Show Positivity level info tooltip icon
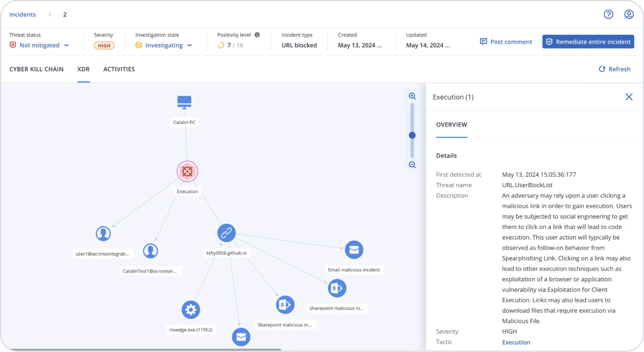Viewport: 644px width, 352px height. click(257, 35)
